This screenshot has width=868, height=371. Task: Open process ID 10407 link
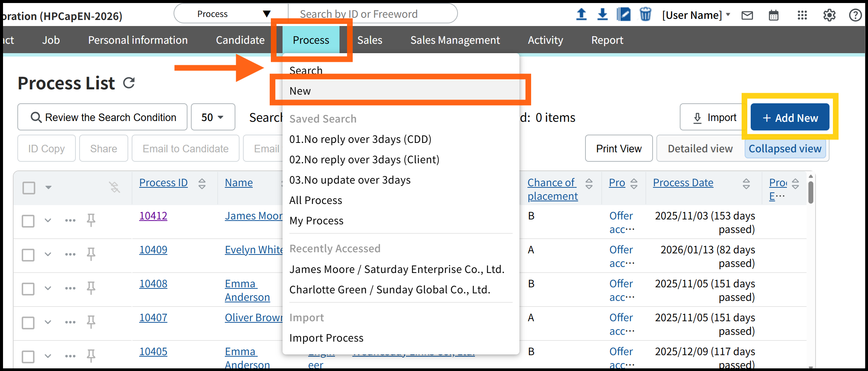pyautogui.click(x=153, y=317)
